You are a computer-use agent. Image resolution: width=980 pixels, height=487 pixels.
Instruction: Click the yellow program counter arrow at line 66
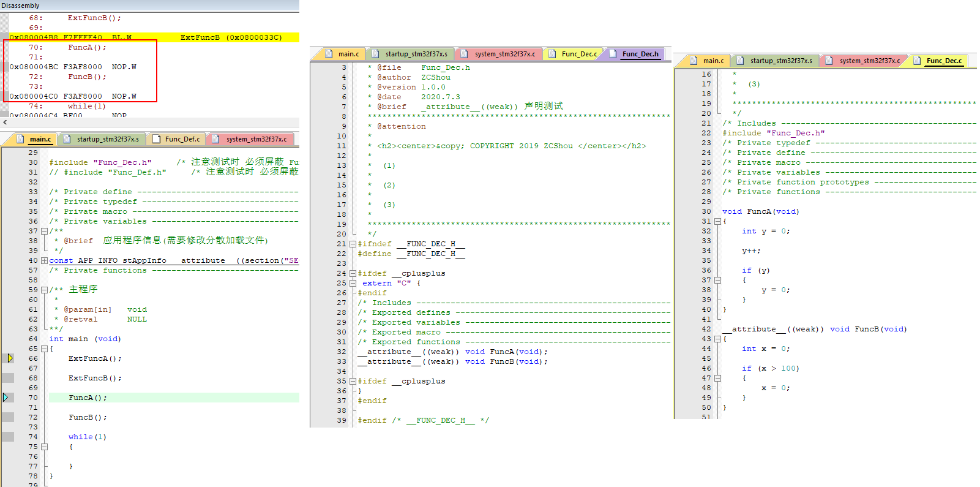click(10, 358)
